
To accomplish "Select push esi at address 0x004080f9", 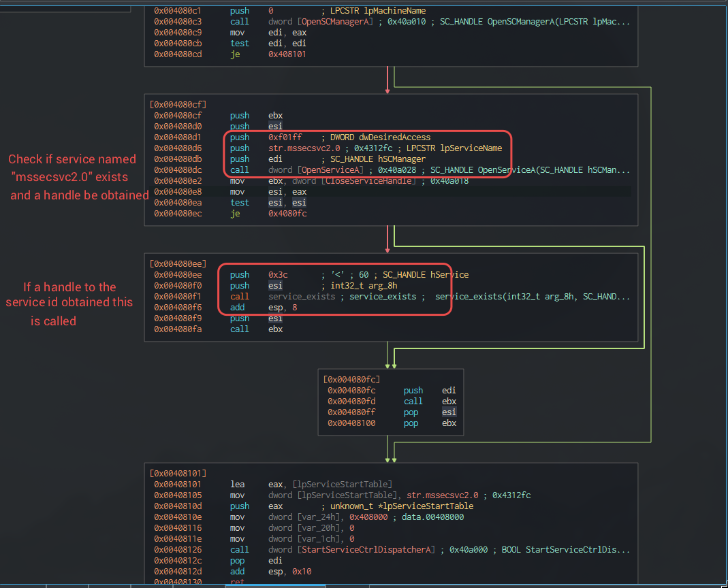I will 218,318.
